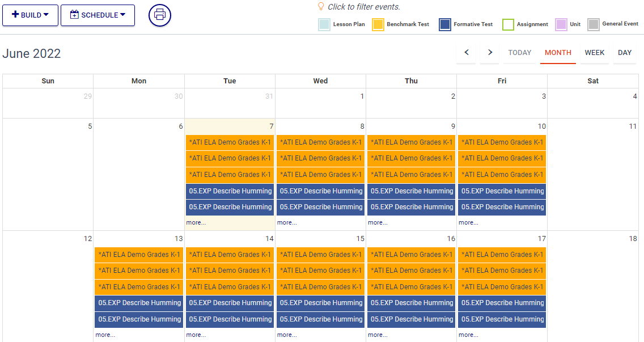Switch to WEEK view

(x=594, y=53)
